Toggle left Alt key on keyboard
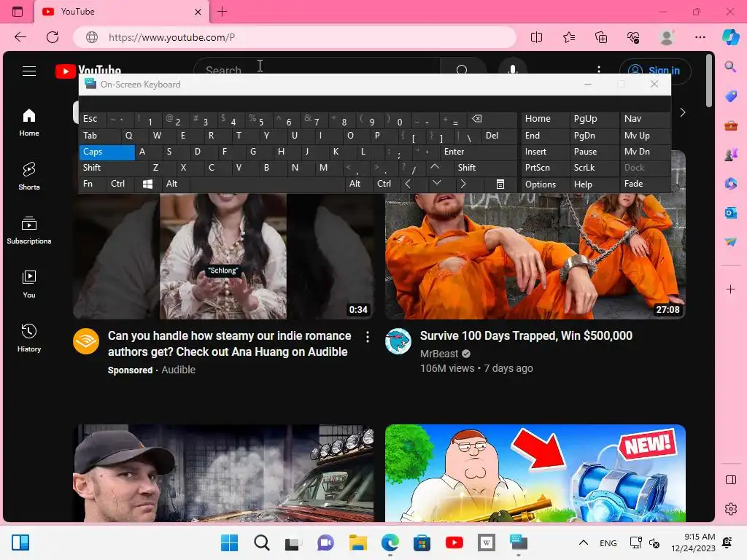747x560 pixels. 175,184
